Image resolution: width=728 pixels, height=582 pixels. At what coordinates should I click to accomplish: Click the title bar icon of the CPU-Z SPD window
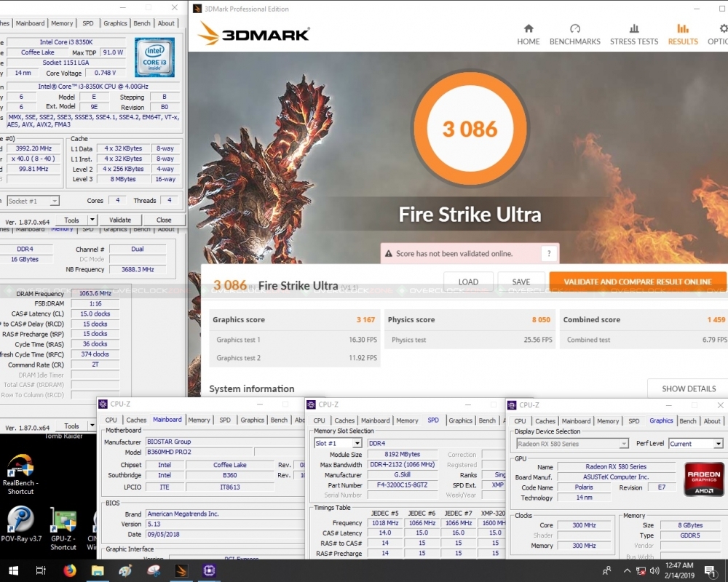(x=312, y=404)
